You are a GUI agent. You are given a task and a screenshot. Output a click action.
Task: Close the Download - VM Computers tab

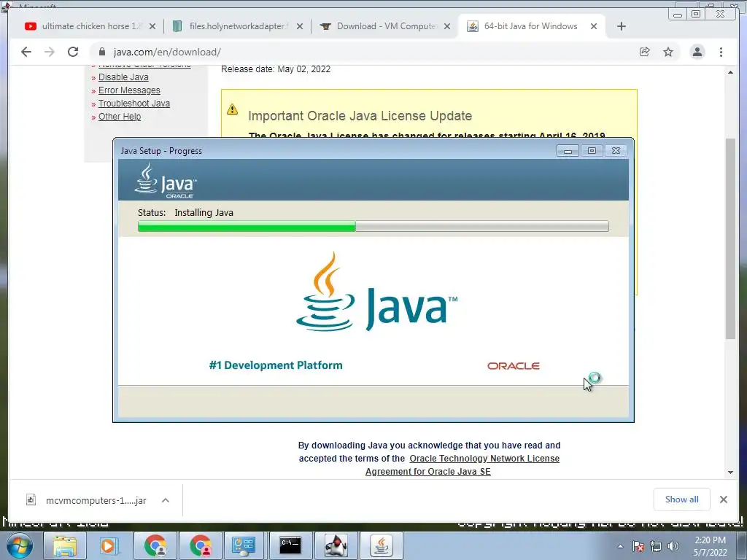447,26
